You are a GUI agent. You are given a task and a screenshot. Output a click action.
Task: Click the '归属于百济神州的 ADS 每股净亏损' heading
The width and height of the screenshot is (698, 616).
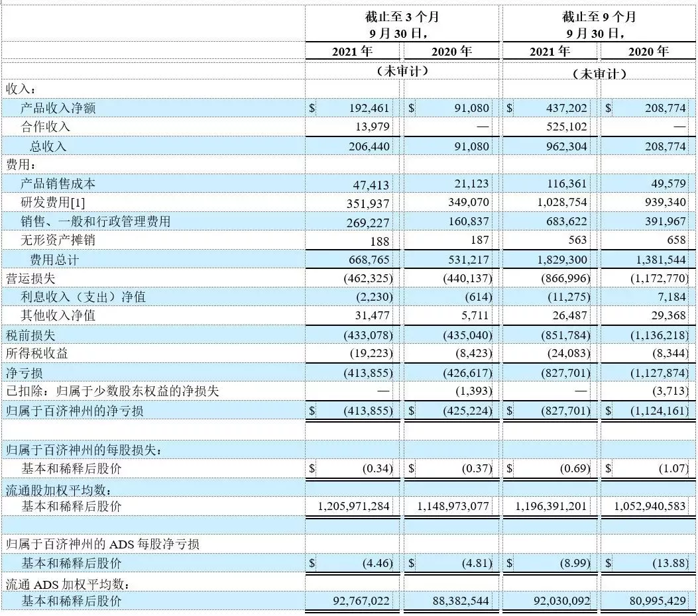point(102,544)
